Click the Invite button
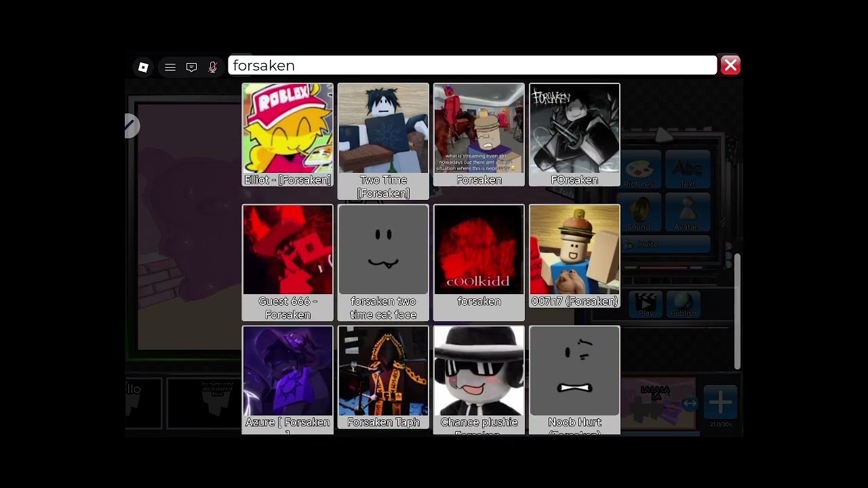Viewport: 868px width, 488px height. 666,244
